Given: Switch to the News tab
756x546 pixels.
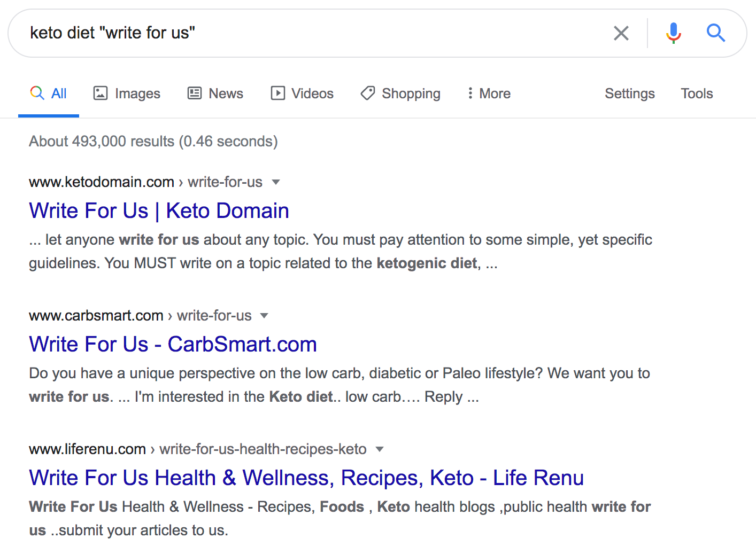Looking at the screenshot, I should 215,93.
